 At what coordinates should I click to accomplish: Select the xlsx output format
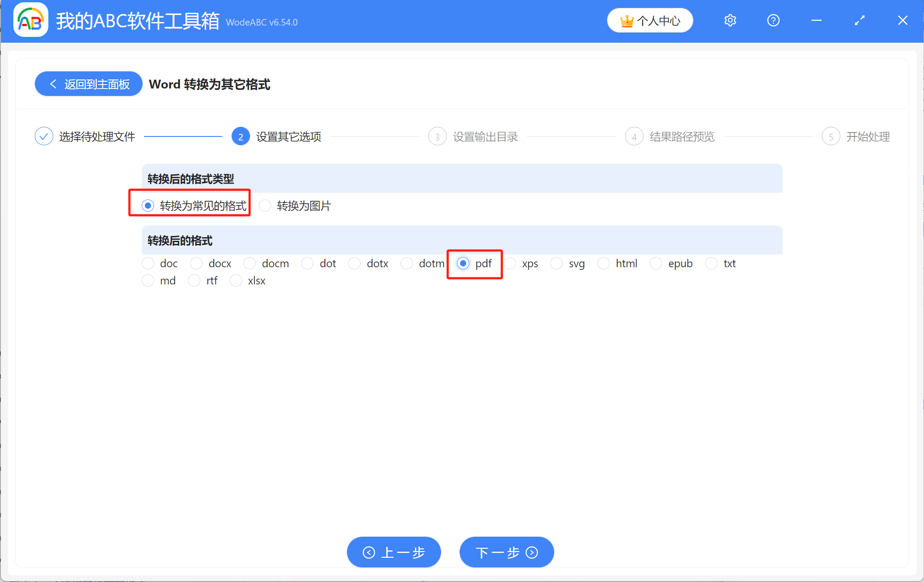(236, 280)
